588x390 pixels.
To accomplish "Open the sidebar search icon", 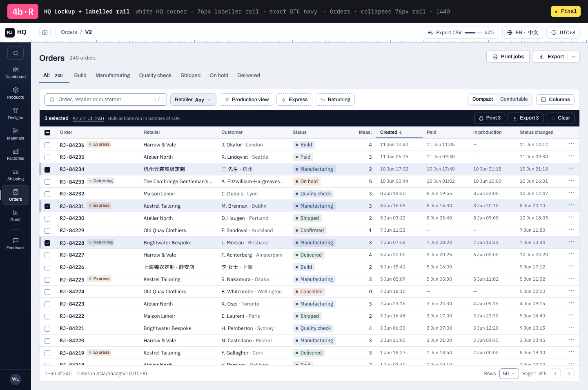I will tap(16, 53).
